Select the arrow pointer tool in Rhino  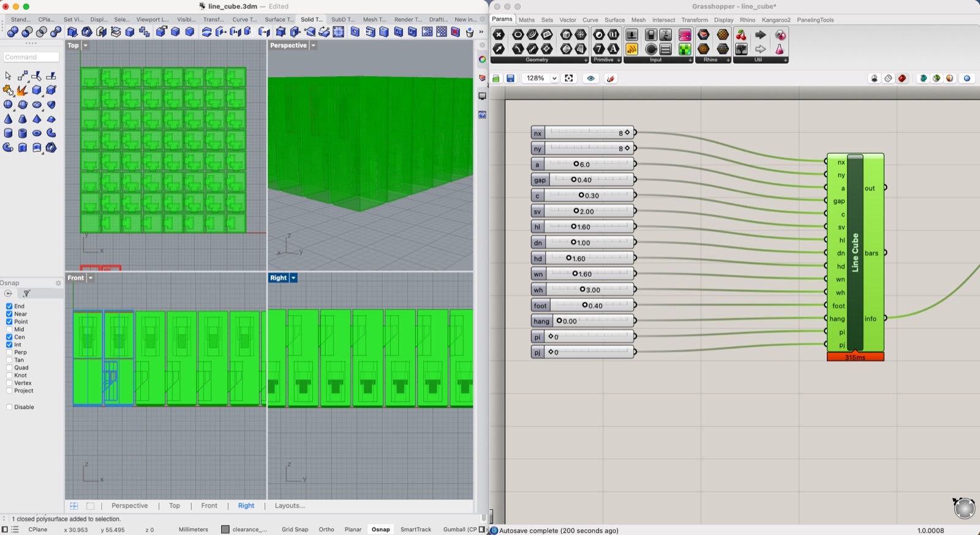tap(8, 76)
